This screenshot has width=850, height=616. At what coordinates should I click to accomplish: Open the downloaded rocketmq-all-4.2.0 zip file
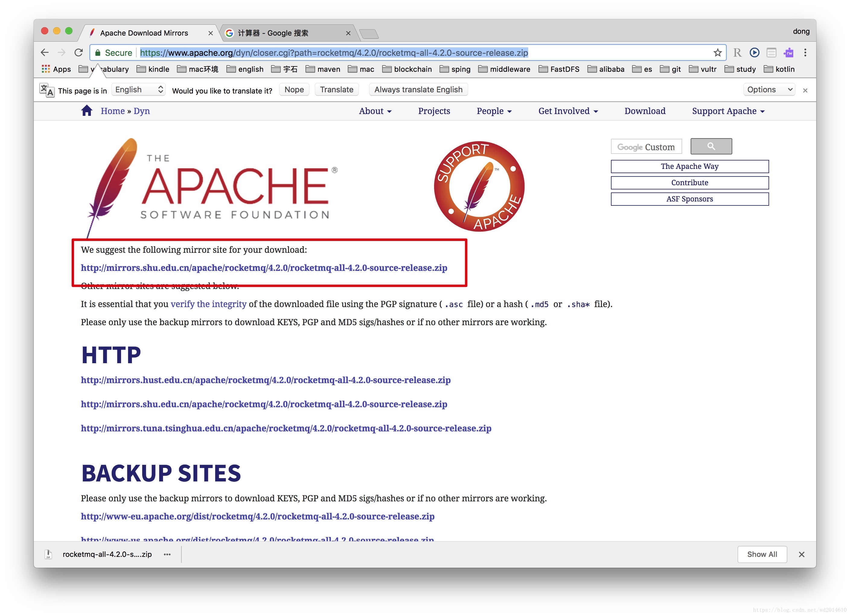(x=107, y=554)
